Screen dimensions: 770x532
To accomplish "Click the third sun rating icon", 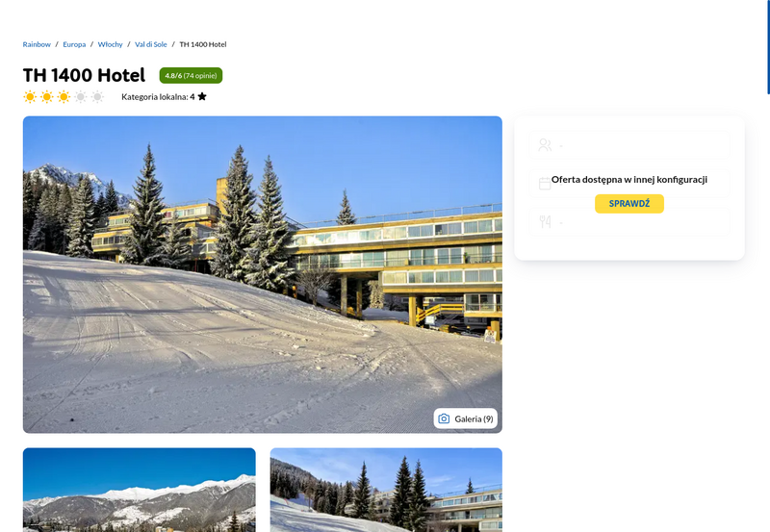I will coord(64,96).
